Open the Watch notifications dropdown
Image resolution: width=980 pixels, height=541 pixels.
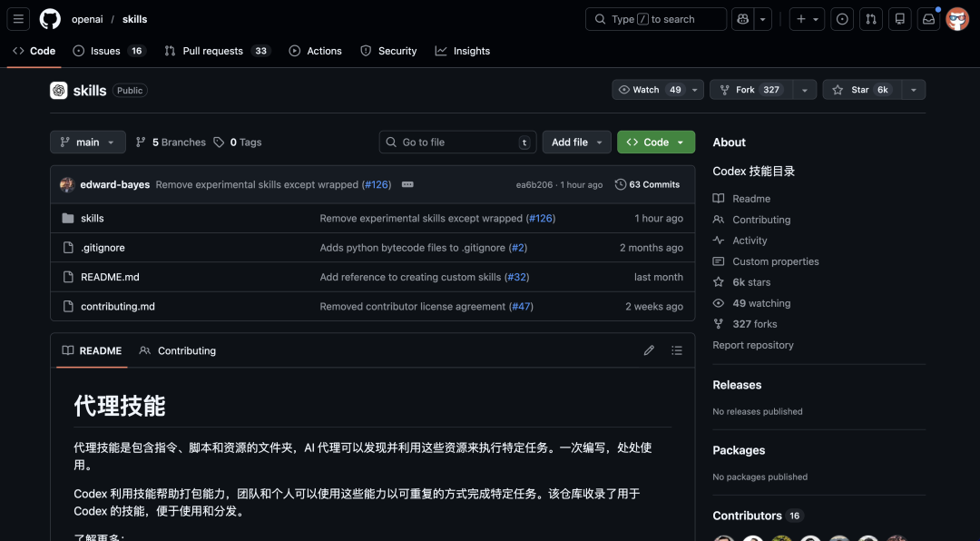658,90
